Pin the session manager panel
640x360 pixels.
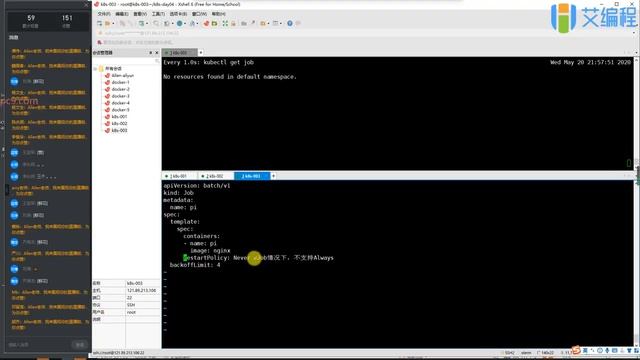click(151, 53)
